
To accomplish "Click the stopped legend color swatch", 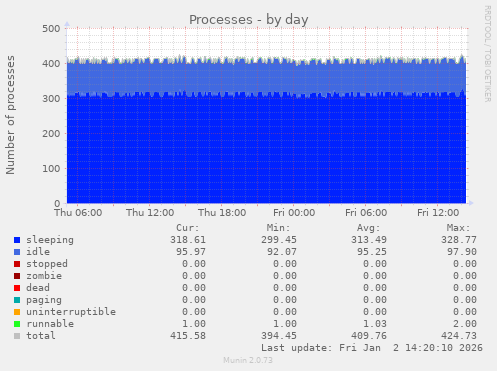I will 17,264.
